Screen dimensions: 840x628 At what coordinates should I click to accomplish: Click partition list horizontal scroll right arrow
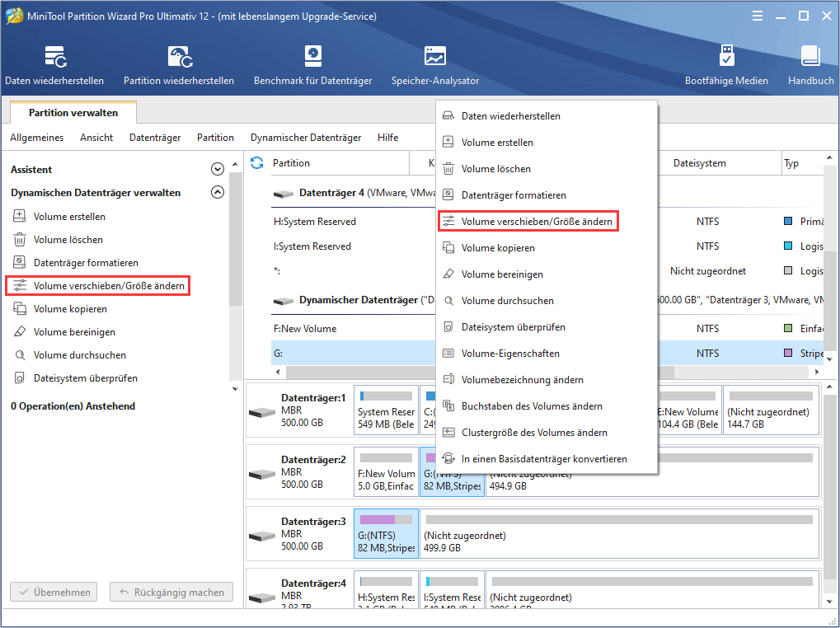coord(816,372)
